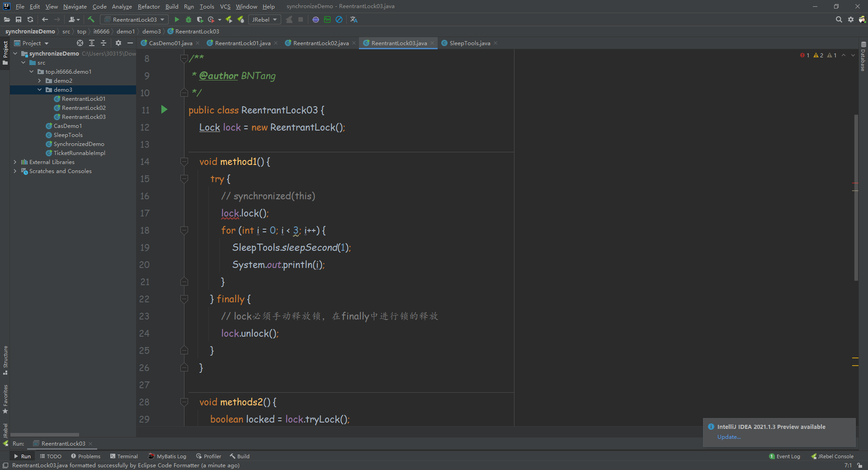Navigate back with left arrow
868x470 pixels.
[x=45, y=19]
